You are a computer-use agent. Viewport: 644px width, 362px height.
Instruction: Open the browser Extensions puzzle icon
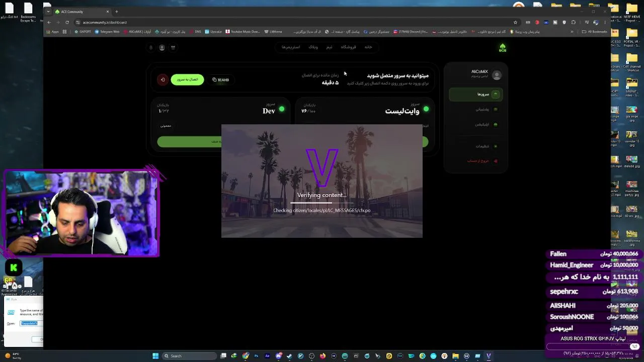point(573,22)
